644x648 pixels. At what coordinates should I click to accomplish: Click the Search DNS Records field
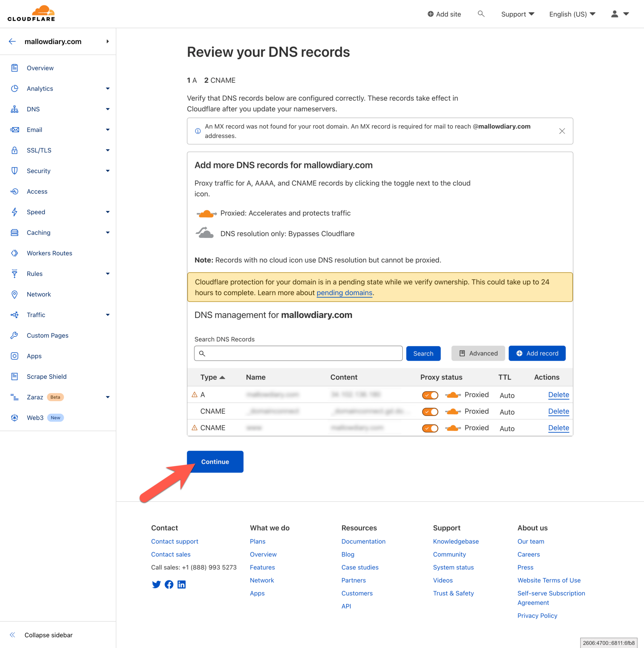click(x=298, y=353)
